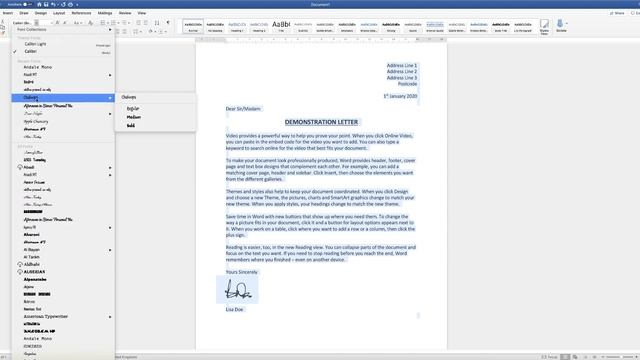640x360 pixels.
Task: Switch to the Draw ribbon tab
Action: point(24,13)
